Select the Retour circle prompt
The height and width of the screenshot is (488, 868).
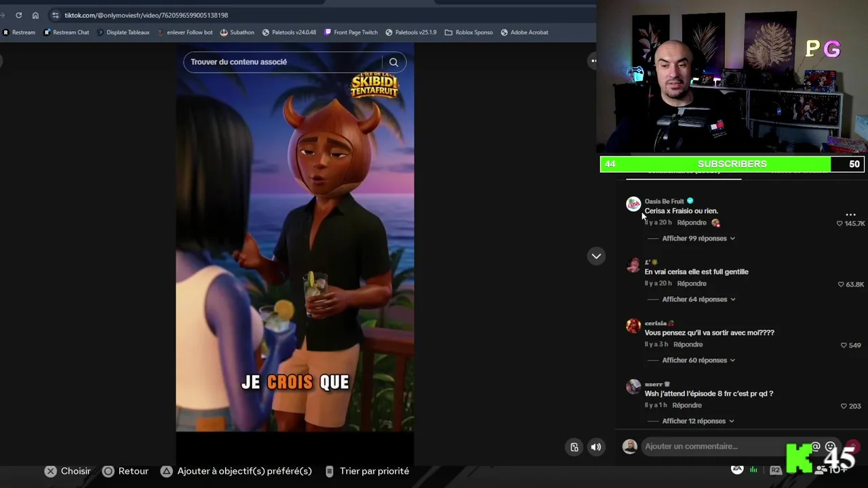click(125, 471)
